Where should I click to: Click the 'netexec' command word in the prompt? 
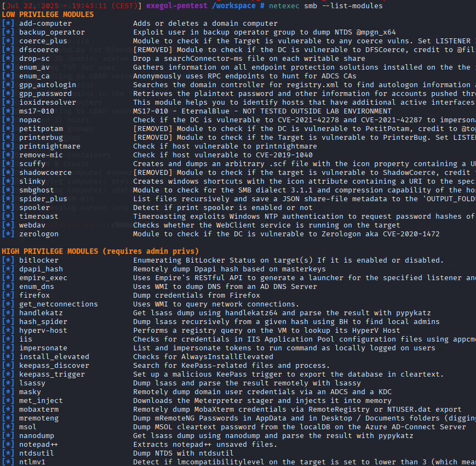coord(284,6)
